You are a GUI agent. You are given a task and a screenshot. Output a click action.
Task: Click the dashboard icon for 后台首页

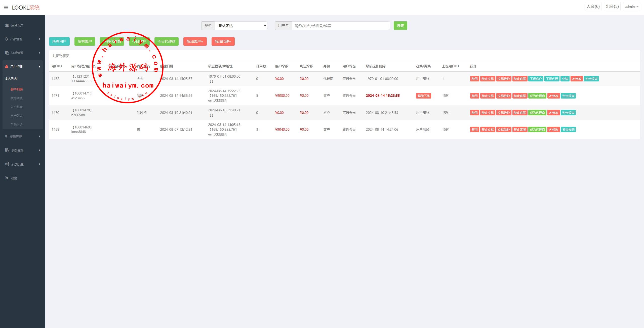tap(7, 25)
